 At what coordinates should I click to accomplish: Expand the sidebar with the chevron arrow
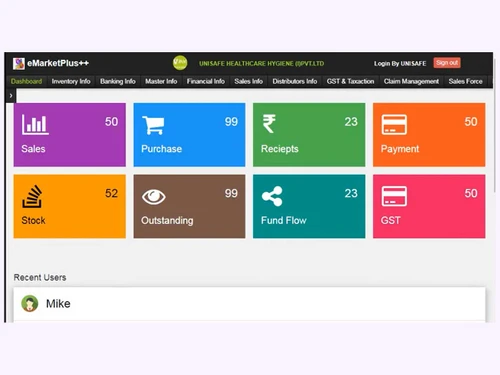click(x=11, y=96)
